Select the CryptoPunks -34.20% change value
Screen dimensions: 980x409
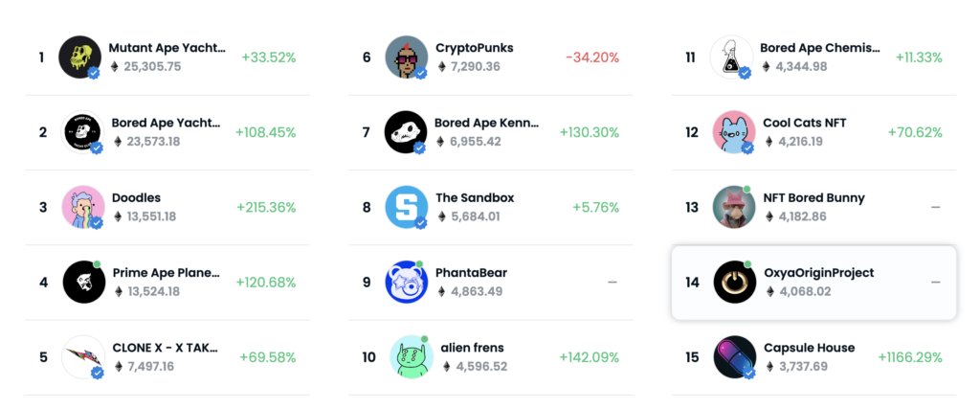tap(592, 57)
